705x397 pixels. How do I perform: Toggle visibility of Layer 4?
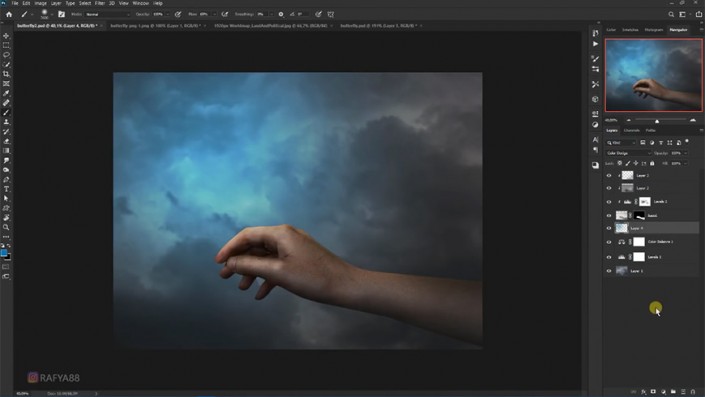609,228
